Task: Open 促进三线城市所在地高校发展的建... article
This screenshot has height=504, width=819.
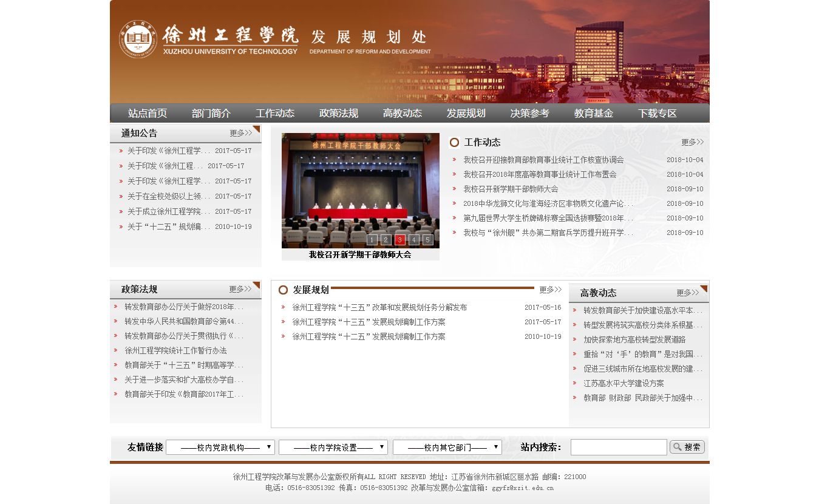Action: (x=643, y=369)
